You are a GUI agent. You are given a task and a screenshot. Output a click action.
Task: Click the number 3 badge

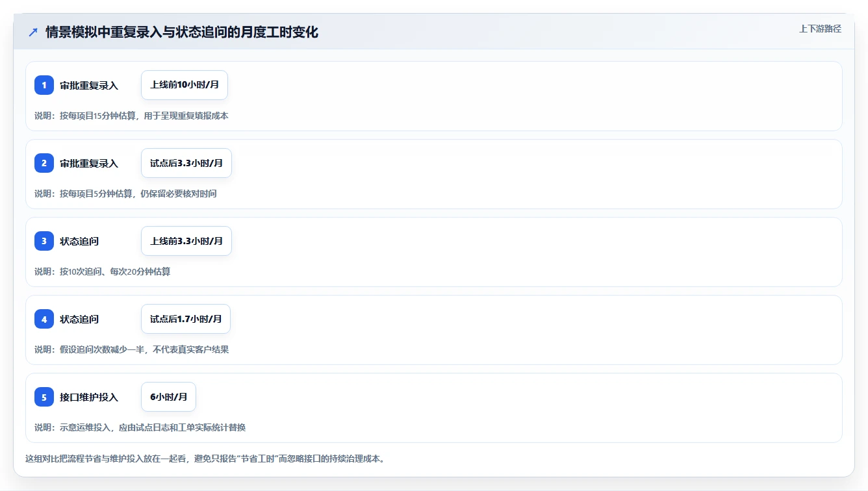(x=44, y=241)
